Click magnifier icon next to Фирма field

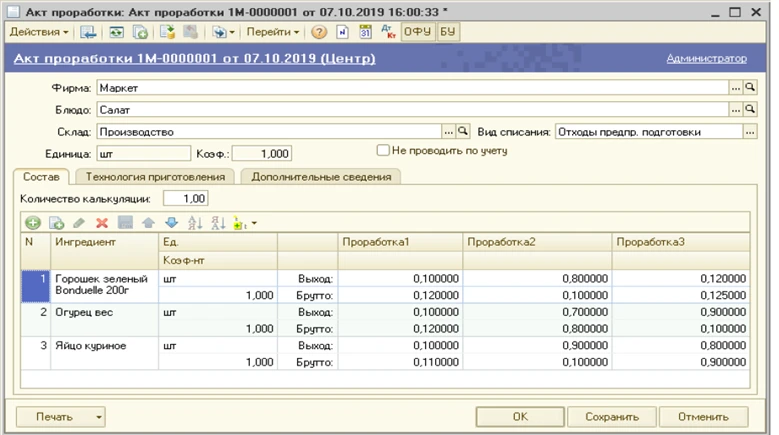click(750, 89)
